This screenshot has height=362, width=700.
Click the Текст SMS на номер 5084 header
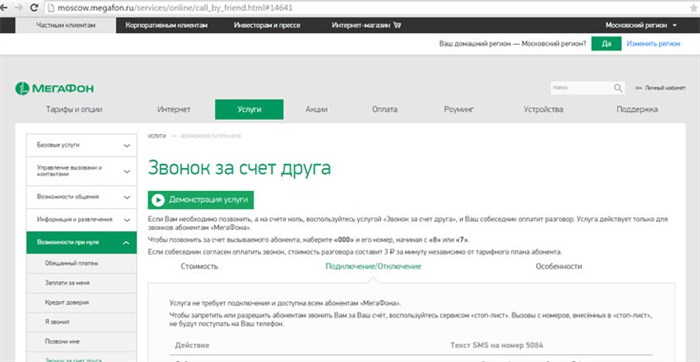pos(496,345)
